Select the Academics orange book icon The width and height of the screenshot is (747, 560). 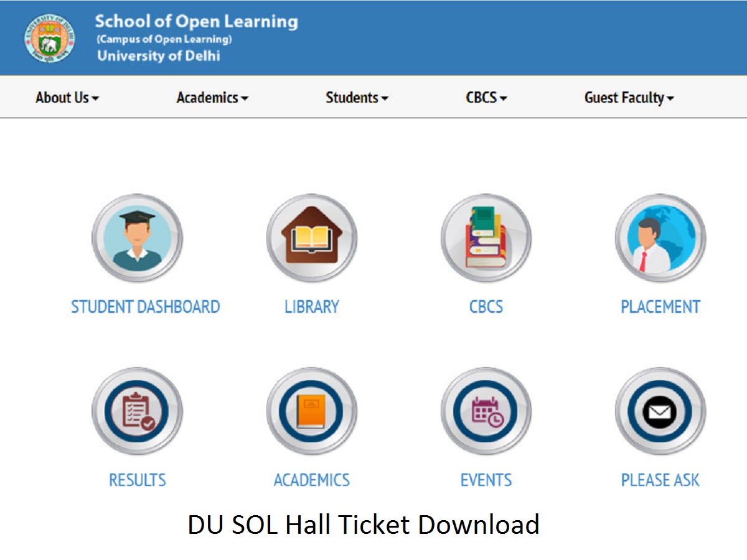311,412
